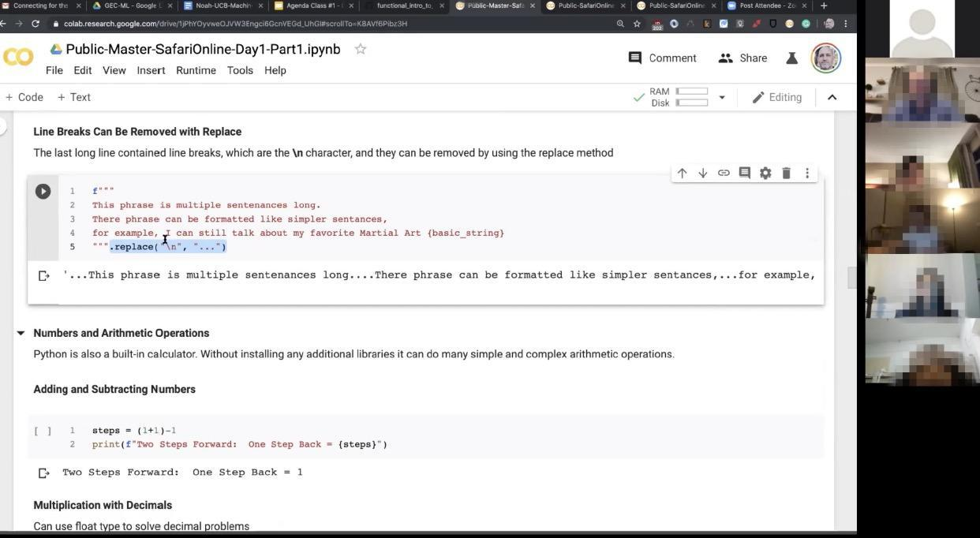Open cell settings gear icon

[765, 174]
